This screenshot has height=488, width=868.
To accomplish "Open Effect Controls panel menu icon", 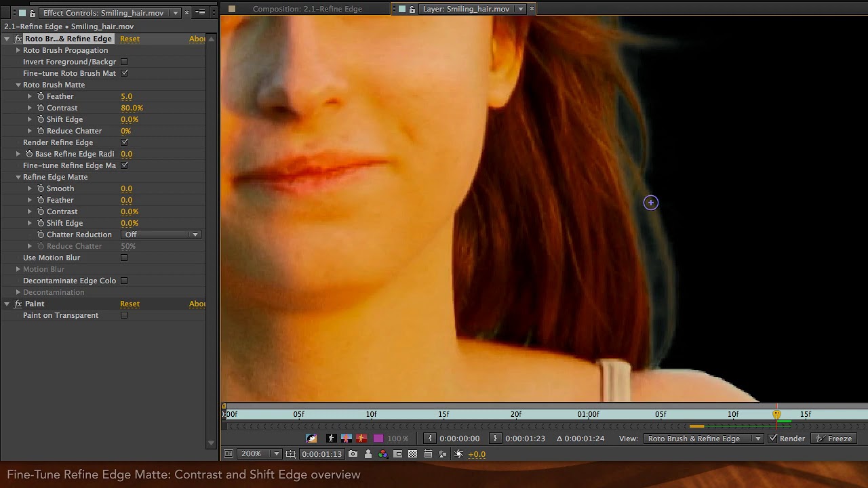I will 200,12.
